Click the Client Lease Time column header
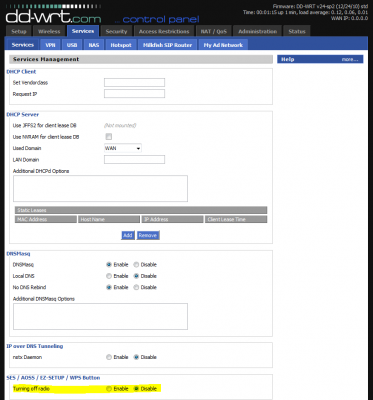The image size is (373, 400). [236, 219]
